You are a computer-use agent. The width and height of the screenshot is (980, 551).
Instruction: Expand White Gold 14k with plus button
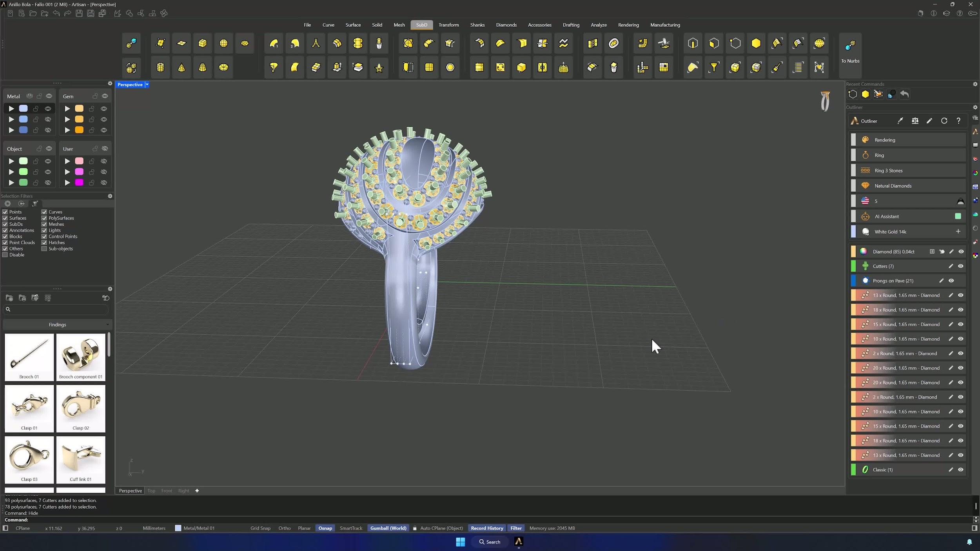pyautogui.click(x=958, y=232)
